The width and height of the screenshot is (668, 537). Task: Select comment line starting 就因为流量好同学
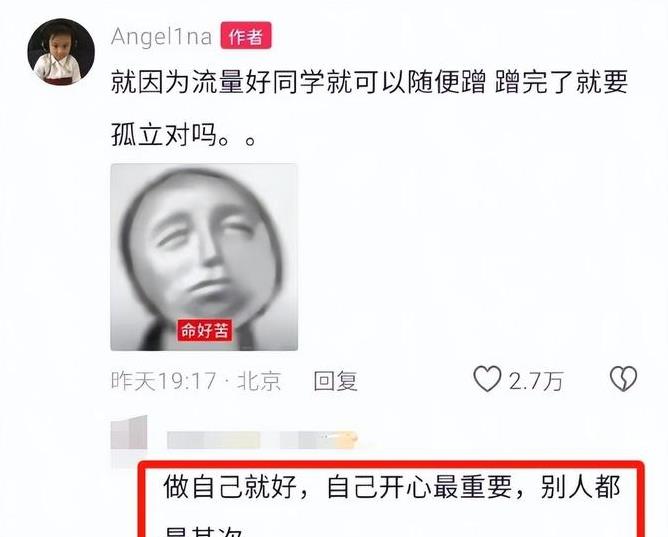(x=369, y=82)
